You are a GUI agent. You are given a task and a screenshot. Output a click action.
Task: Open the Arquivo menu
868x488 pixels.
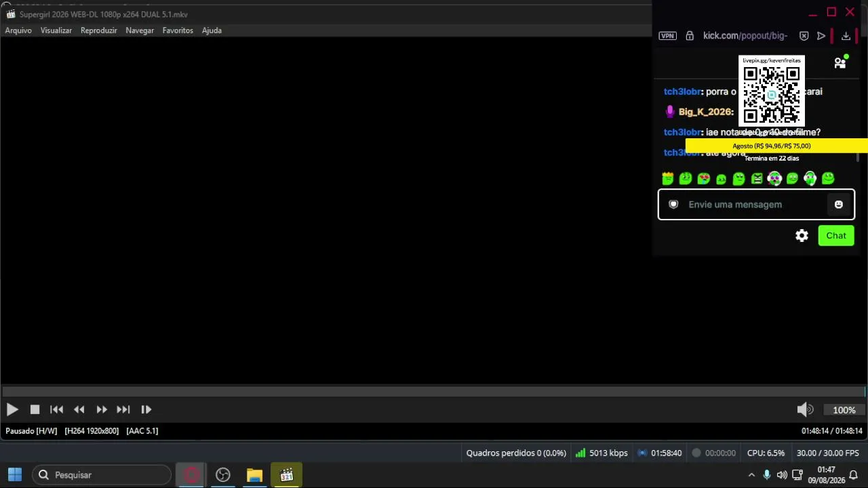[18, 30]
